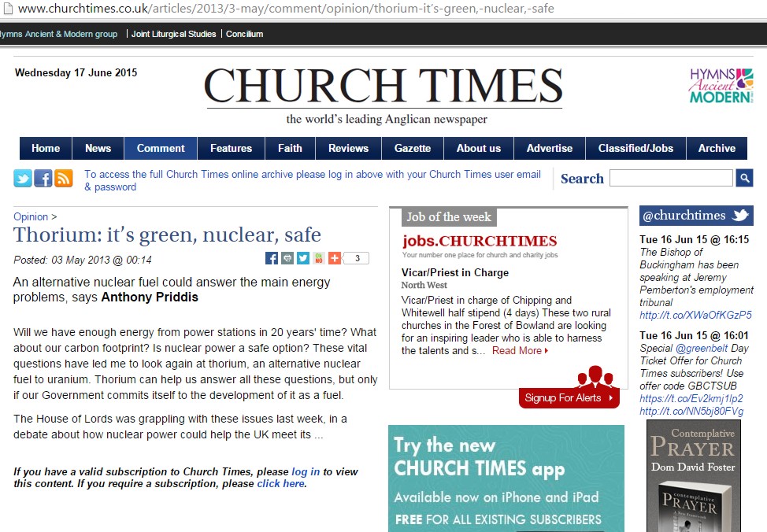
Task: Click the grey print icon for the article
Action: [287, 258]
